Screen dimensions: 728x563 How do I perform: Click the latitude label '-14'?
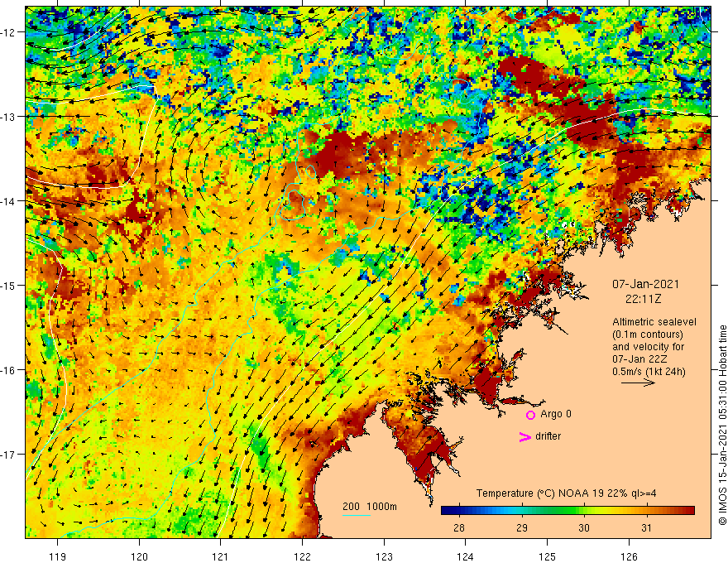click(8, 201)
